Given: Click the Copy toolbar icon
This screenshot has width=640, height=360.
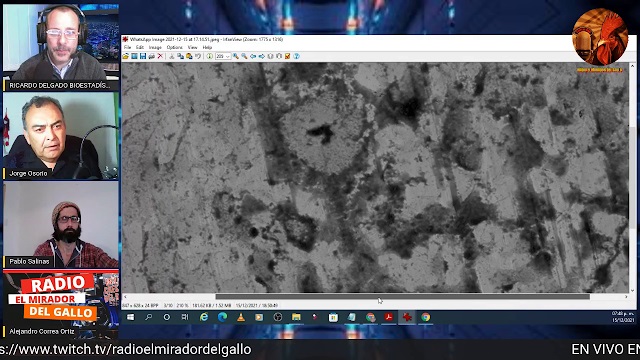Looking at the screenshot, I should coord(180,56).
